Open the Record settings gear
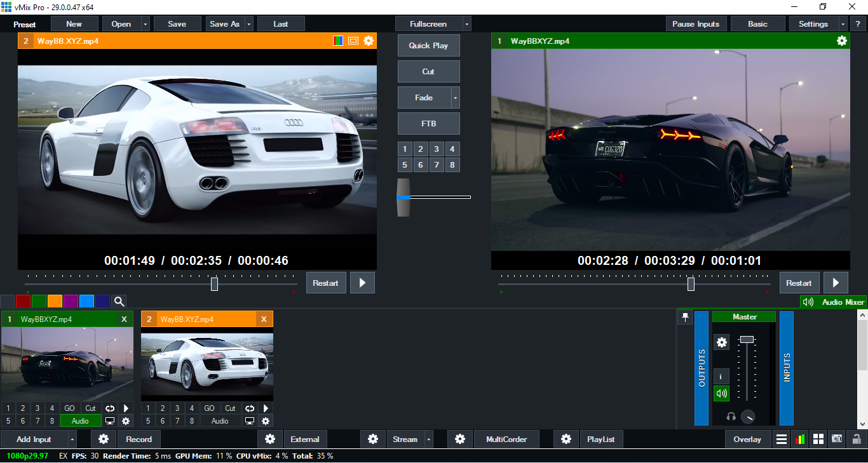This screenshot has width=868, height=463. pyautogui.click(x=104, y=439)
